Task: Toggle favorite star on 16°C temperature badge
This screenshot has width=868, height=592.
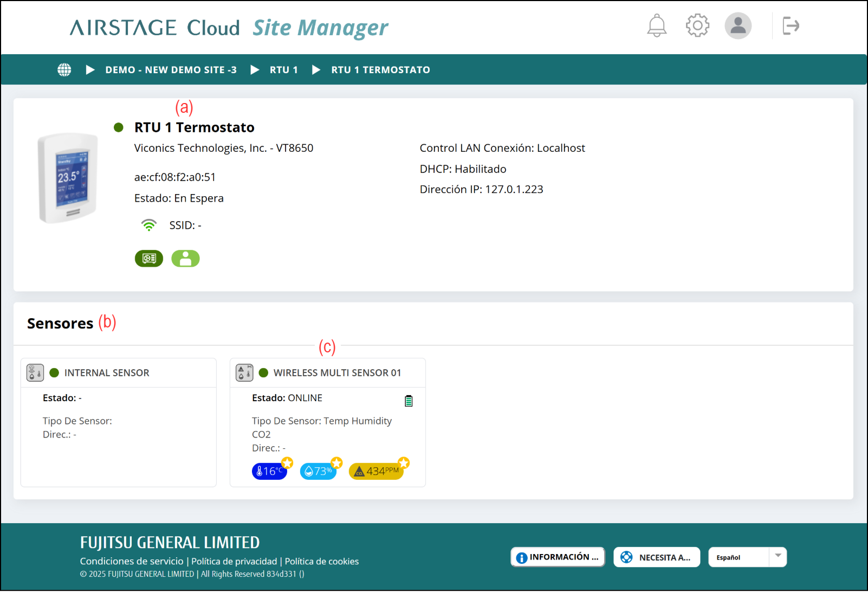Action: coord(287,463)
